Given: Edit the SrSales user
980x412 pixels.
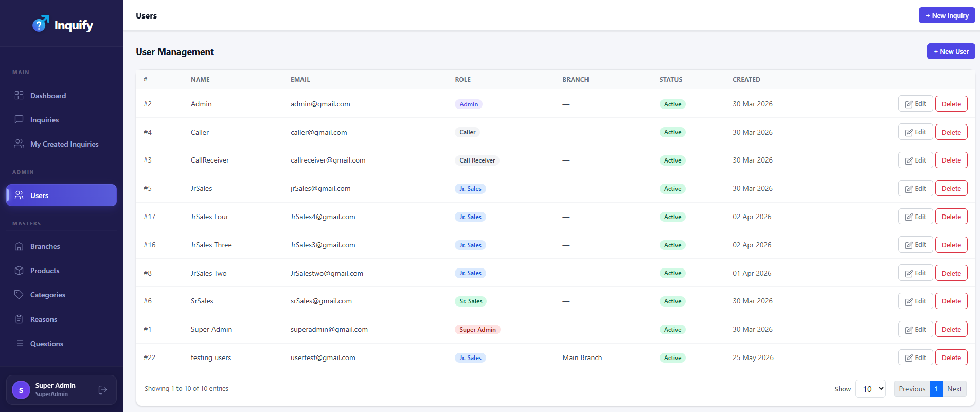Looking at the screenshot, I should pos(915,301).
